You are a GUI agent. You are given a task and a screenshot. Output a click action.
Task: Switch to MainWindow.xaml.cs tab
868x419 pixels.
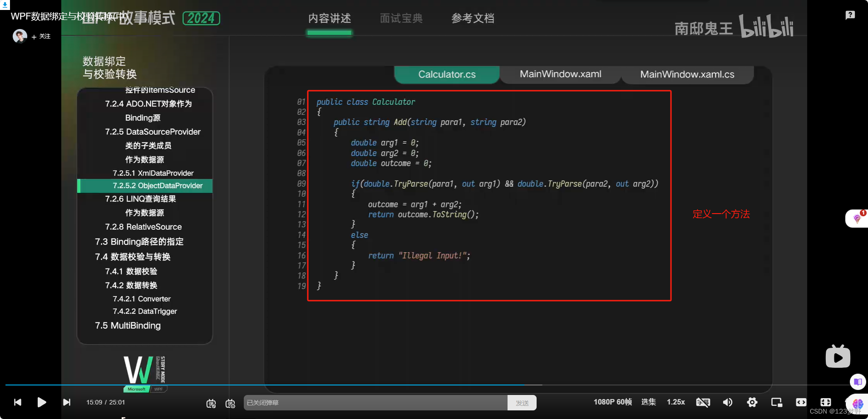tap(687, 74)
